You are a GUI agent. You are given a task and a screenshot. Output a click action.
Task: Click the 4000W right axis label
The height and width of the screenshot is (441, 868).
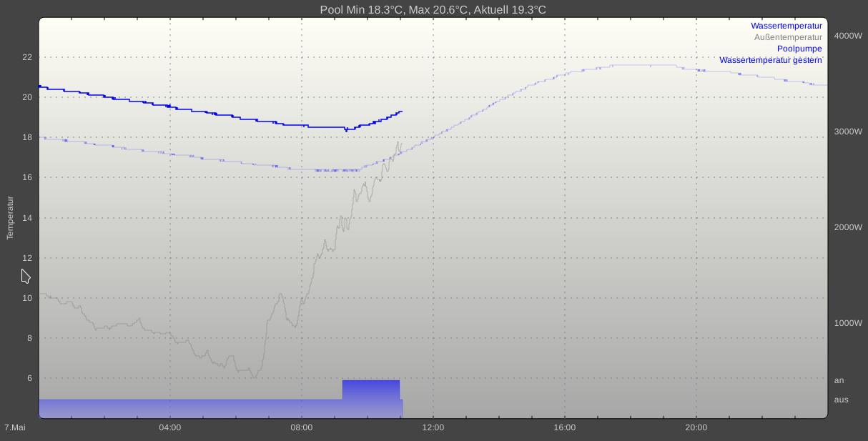tap(849, 36)
